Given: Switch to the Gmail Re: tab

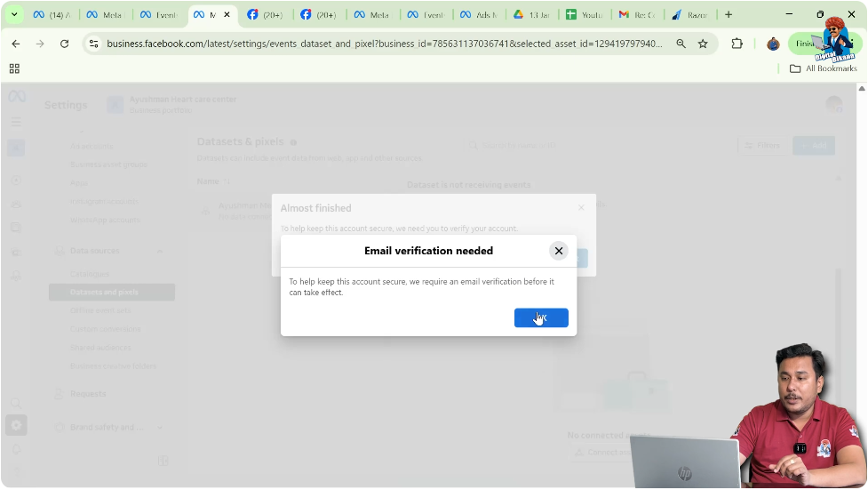Looking at the screenshot, I should point(638,15).
